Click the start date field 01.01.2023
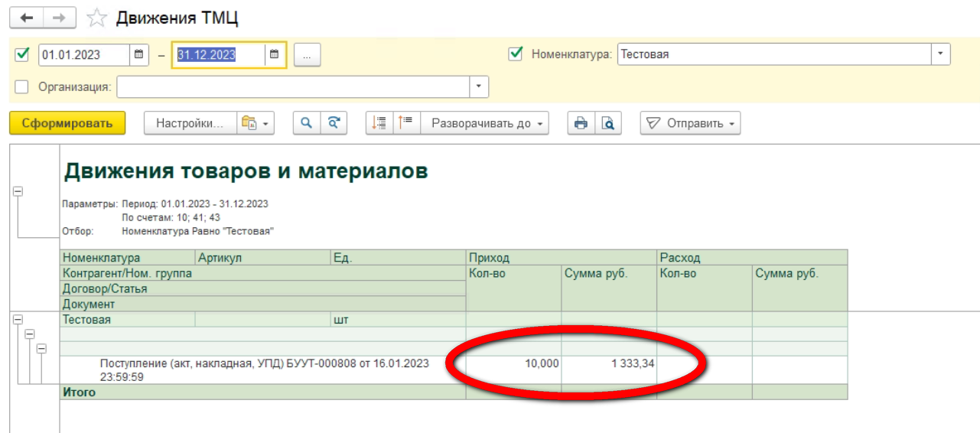The width and height of the screenshot is (980, 433). [85, 55]
